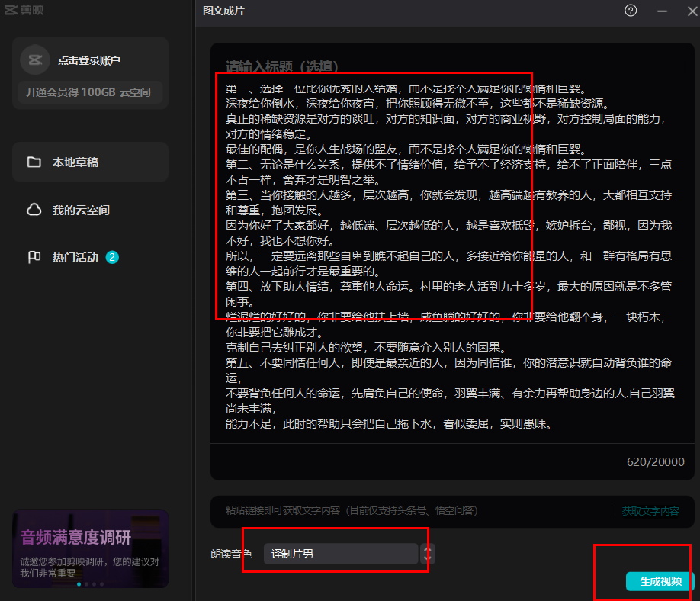Viewport: 700px width, 601px height.
Task: Click the round login avatar icon
Action: 34,59
